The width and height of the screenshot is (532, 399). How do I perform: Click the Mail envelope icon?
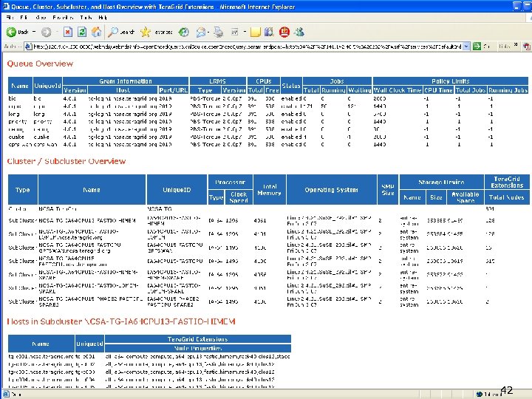(200, 33)
